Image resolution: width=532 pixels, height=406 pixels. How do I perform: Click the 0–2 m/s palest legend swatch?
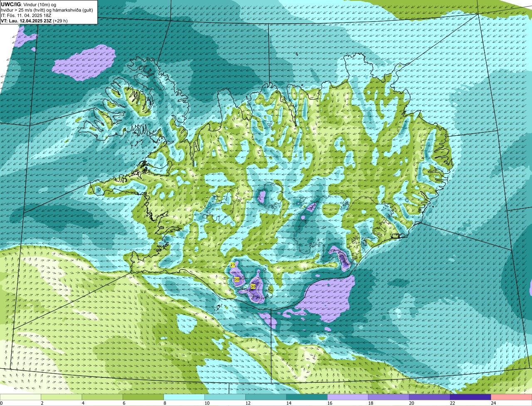(20, 397)
